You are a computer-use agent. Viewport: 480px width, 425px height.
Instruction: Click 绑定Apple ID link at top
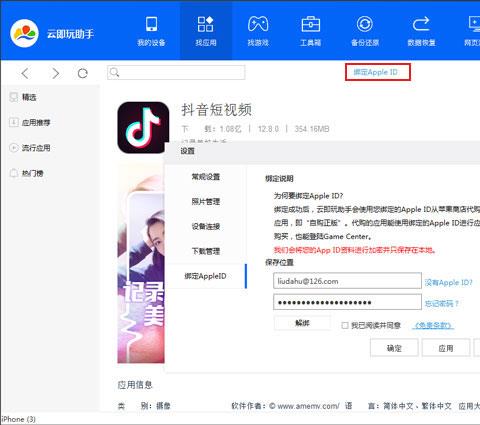pos(377,72)
